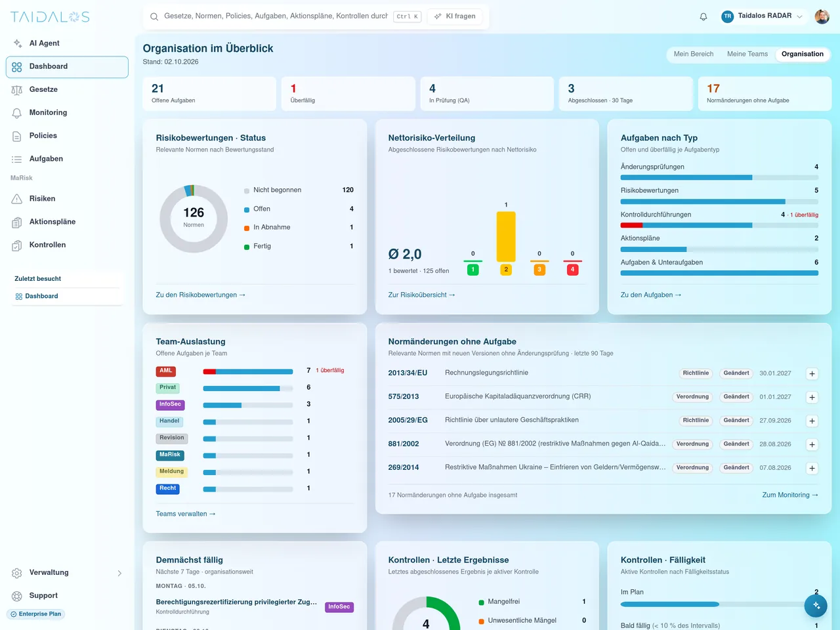Open the Teams verwalten link
Screen dimensions: 840x630
click(x=186, y=514)
